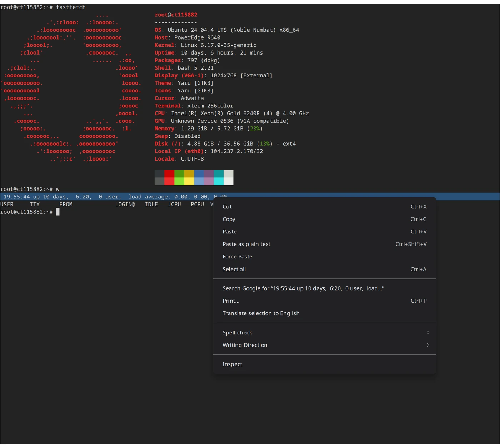This screenshot has width=500, height=448.
Task: Click the Swap 'Disabled' value
Action: point(187,136)
